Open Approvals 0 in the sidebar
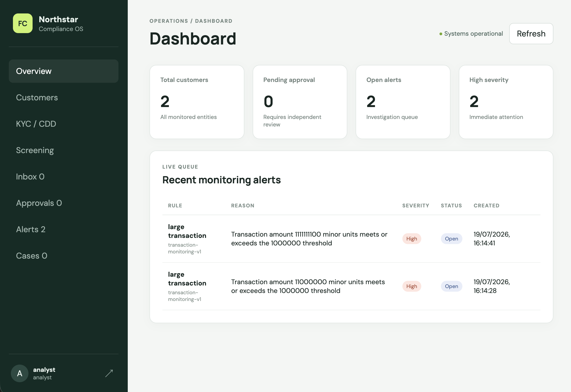The height and width of the screenshot is (392, 571). (x=64, y=203)
